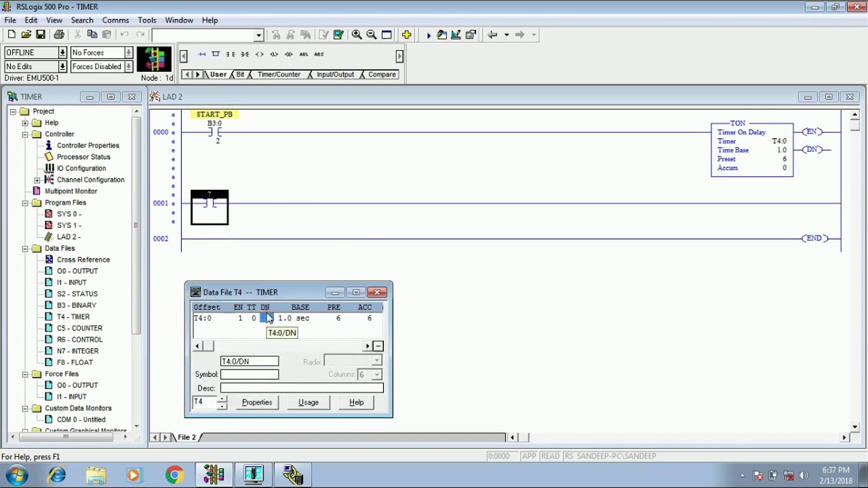Image resolution: width=868 pixels, height=488 pixels.
Task: Insert a new rung instruction
Action: tap(201, 54)
